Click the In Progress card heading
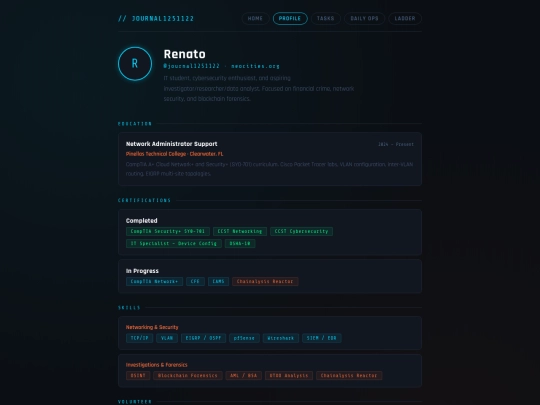The image size is (540, 405). pos(142,271)
